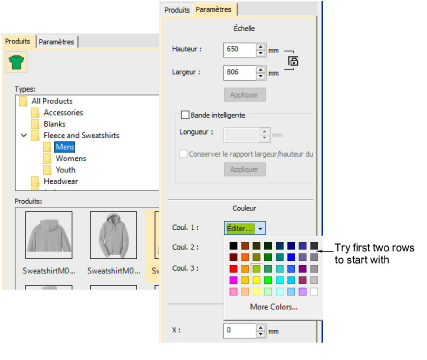Pick the purple swatch in third row
The image size is (427, 360).
pyautogui.click(x=302, y=269)
